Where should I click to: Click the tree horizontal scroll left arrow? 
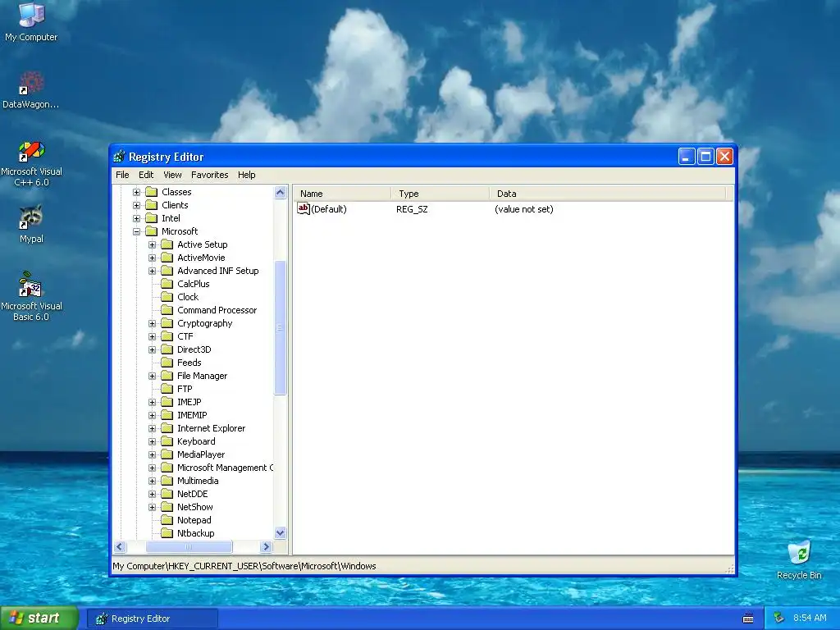[120, 547]
